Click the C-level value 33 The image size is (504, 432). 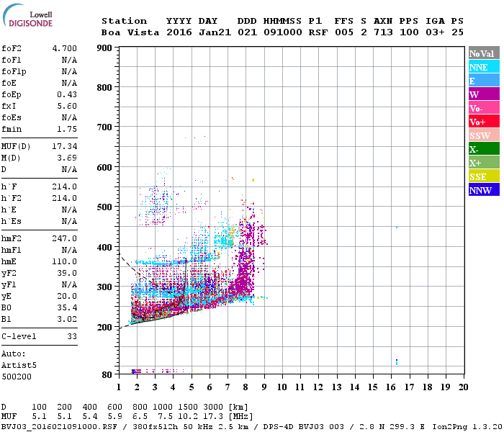tap(72, 336)
